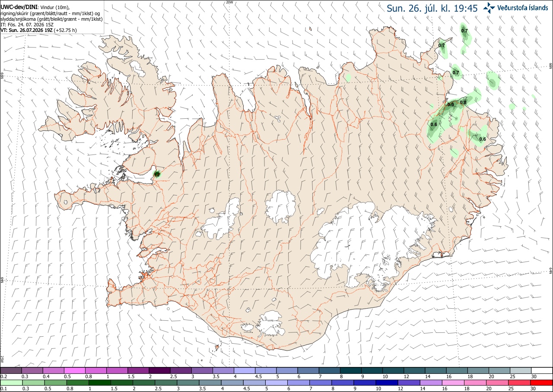Click the "0.4" legend label

[46, 377]
